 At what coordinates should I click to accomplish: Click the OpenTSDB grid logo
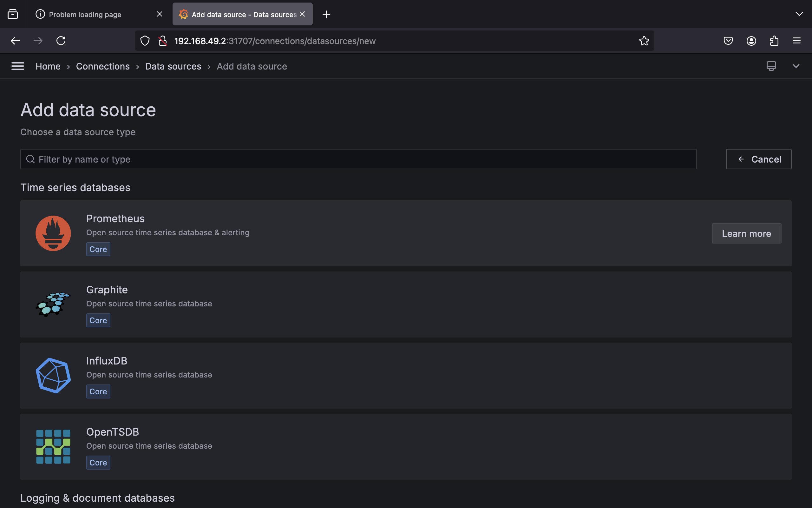coord(53,446)
